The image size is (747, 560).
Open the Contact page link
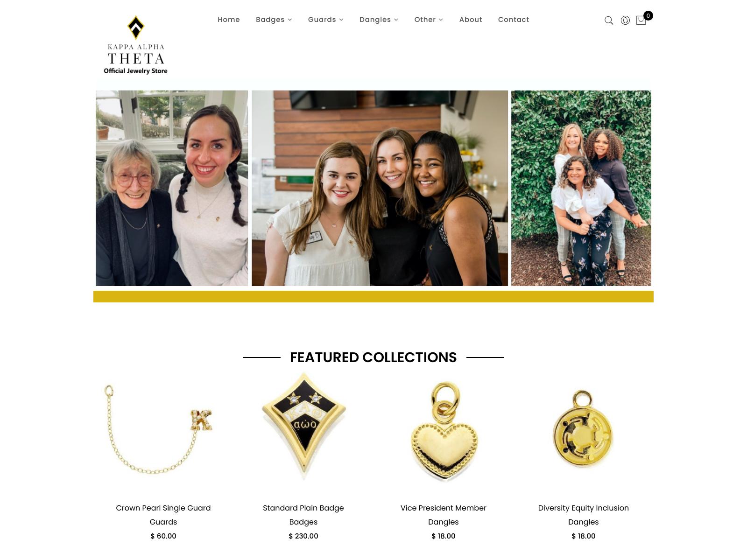[x=514, y=20]
